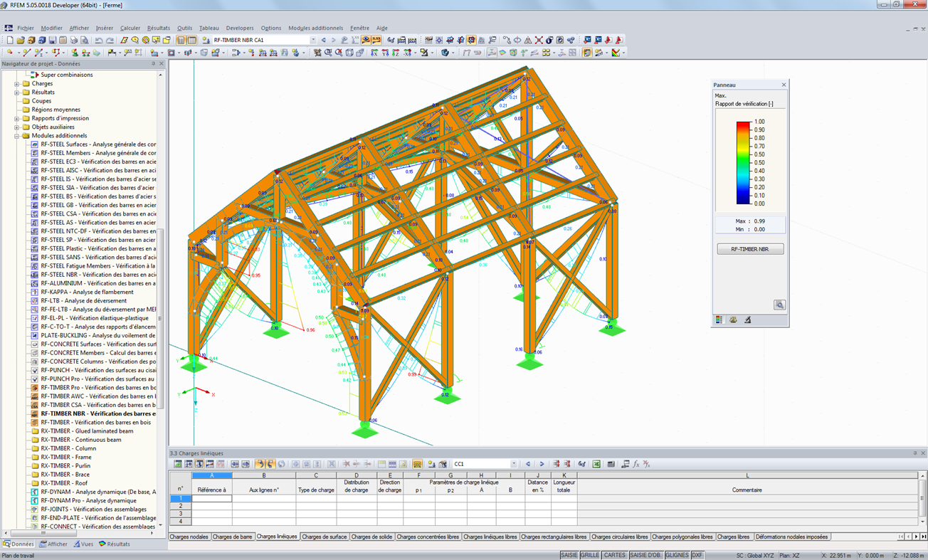Click the Référence à input cell in row 1
Viewport: 928px width, 560px height.
211,498
